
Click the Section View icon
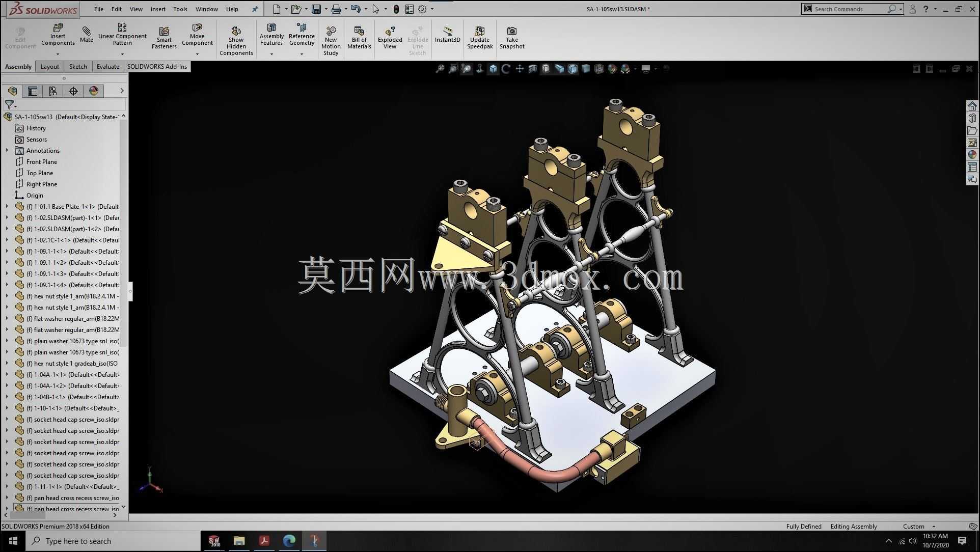[x=532, y=69]
